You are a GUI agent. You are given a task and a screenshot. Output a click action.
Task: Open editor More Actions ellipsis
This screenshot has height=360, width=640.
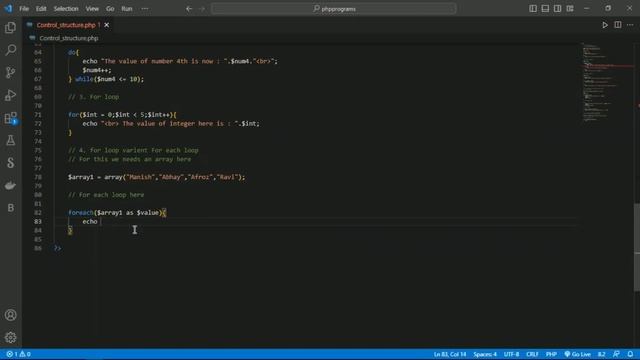click(630, 25)
